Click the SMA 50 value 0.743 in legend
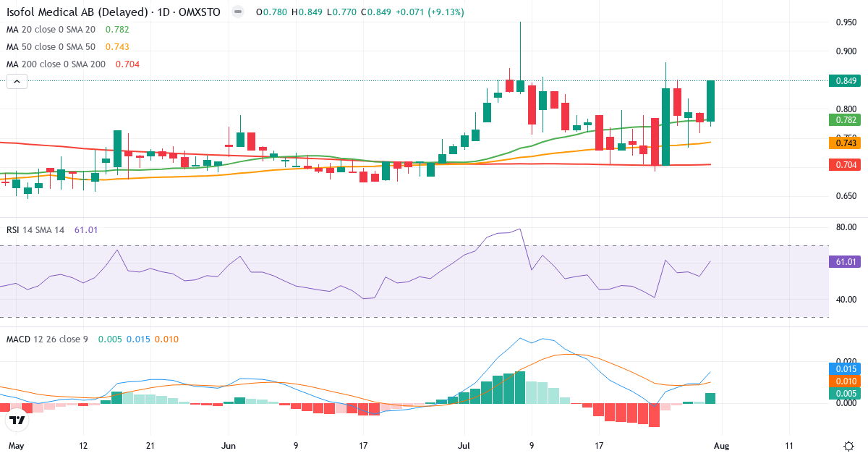This screenshot has height=456, width=868. tap(117, 47)
